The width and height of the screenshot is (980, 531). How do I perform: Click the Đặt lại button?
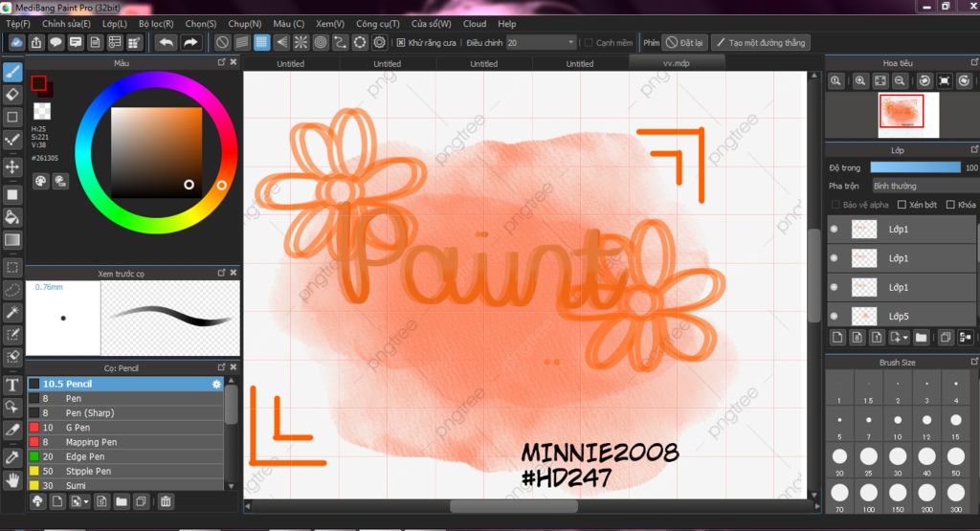(x=684, y=42)
